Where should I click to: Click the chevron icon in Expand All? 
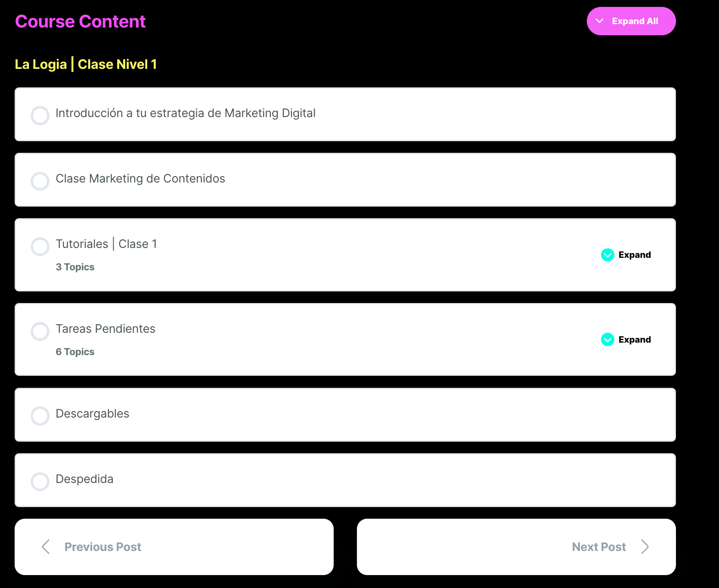click(x=599, y=21)
